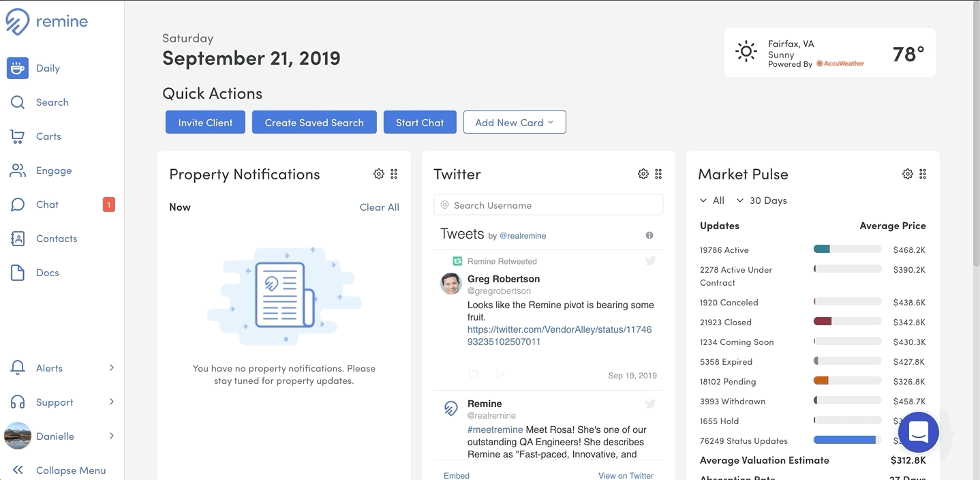Click the #meetremine hashtag
Viewport: 980px width, 480px height.
[495, 430]
